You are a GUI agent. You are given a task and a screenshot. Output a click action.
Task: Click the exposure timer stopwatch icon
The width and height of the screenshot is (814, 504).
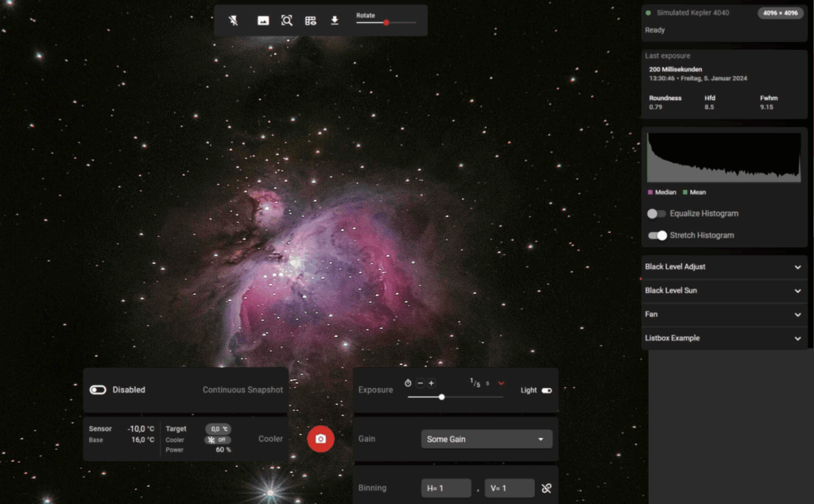(408, 383)
